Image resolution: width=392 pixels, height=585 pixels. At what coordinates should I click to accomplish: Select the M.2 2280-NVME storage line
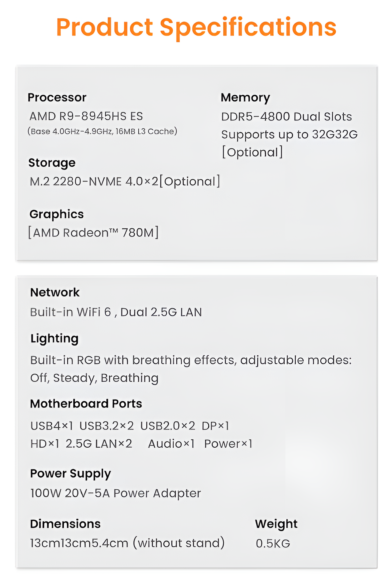coord(125,182)
